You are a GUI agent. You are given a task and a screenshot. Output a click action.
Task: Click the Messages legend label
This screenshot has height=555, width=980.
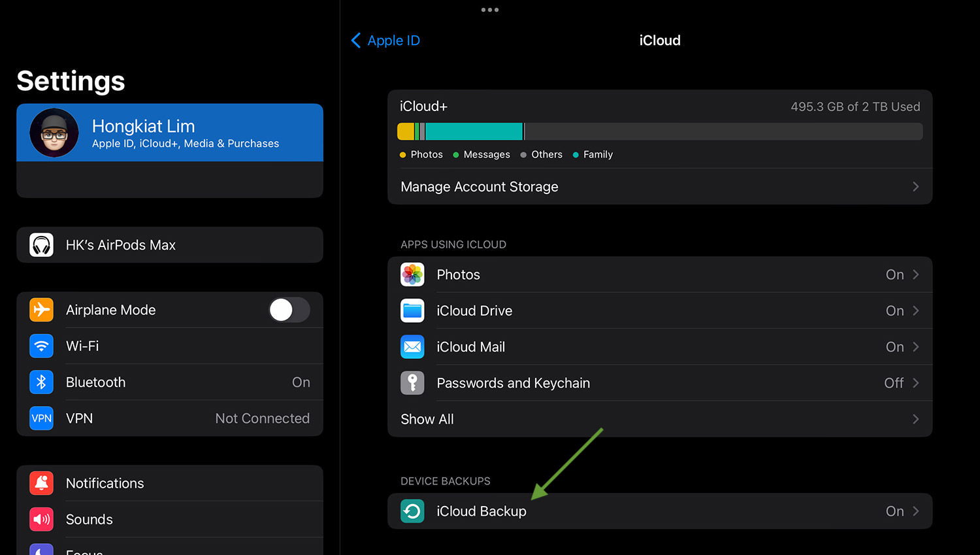click(487, 154)
